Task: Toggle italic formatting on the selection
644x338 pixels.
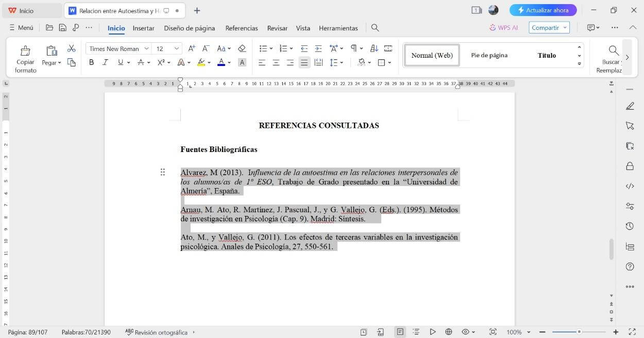Action: pyautogui.click(x=105, y=62)
